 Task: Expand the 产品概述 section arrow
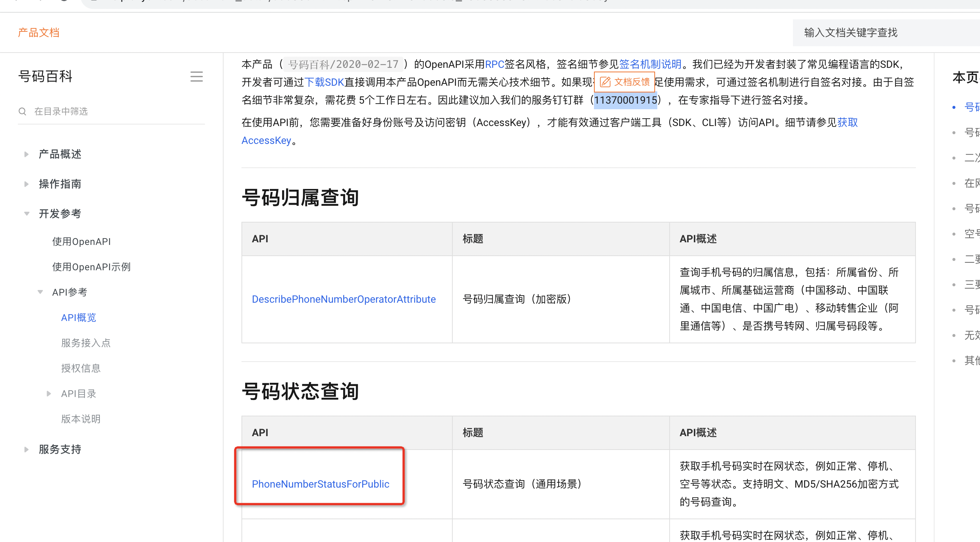[26, 154]
